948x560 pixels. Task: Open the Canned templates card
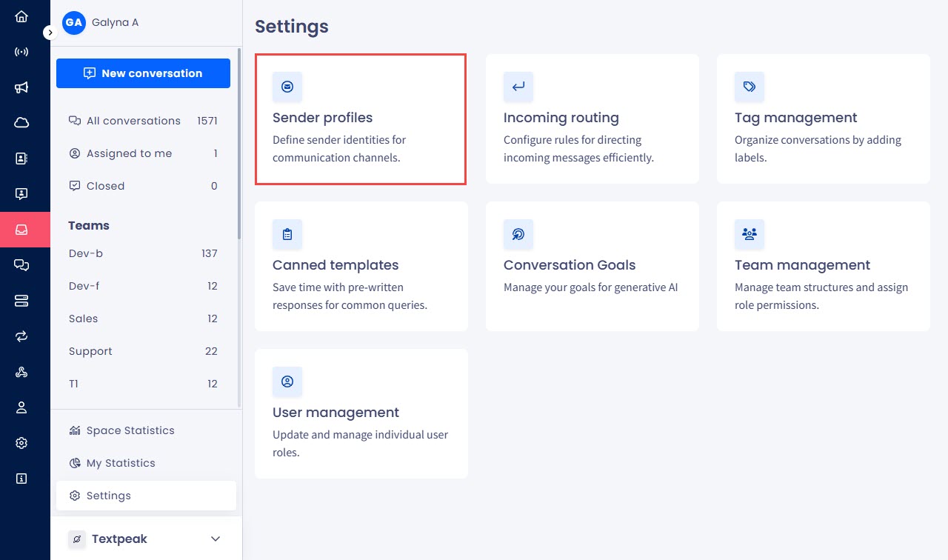tap(361, 266)
